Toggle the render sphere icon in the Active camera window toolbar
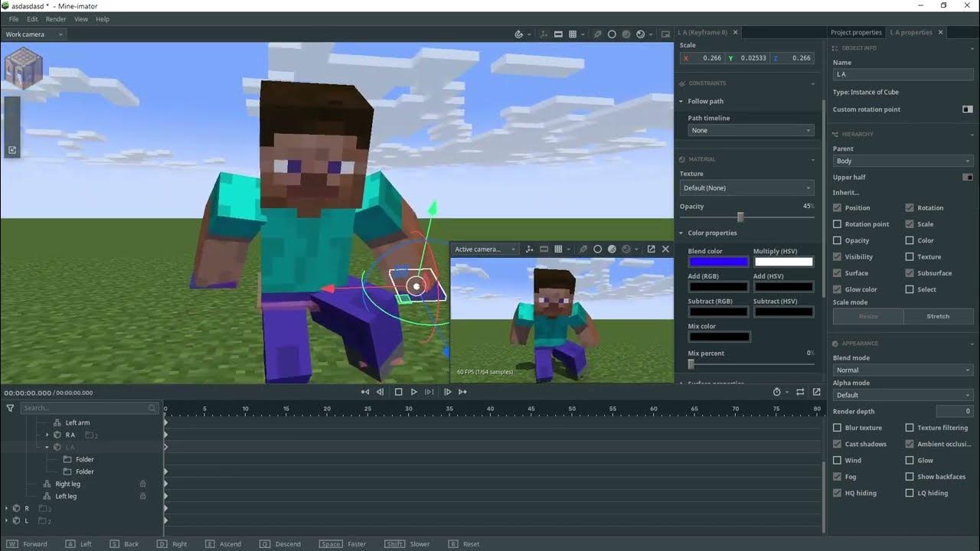This screenshot has height=551, width=980. click(x=626, y=249)
